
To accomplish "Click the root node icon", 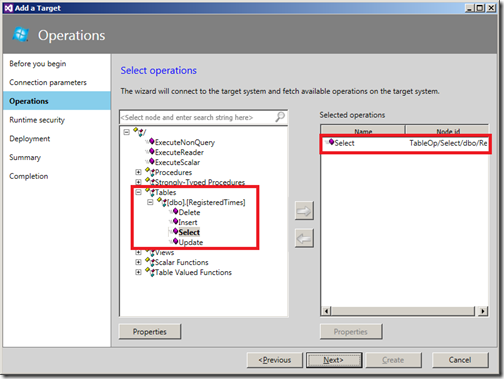I will coord(139,132).
